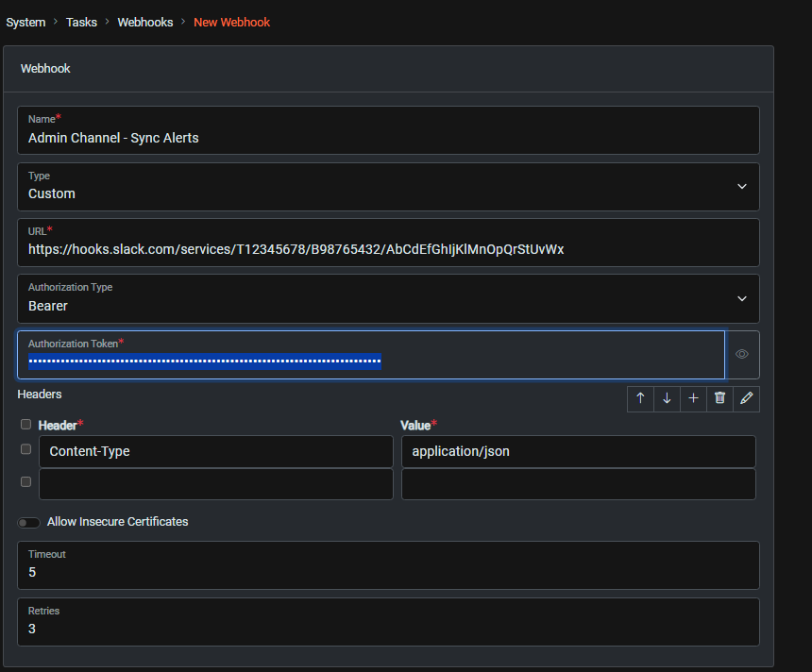Select New Webhook in the breadcrumb

point(231,22)
